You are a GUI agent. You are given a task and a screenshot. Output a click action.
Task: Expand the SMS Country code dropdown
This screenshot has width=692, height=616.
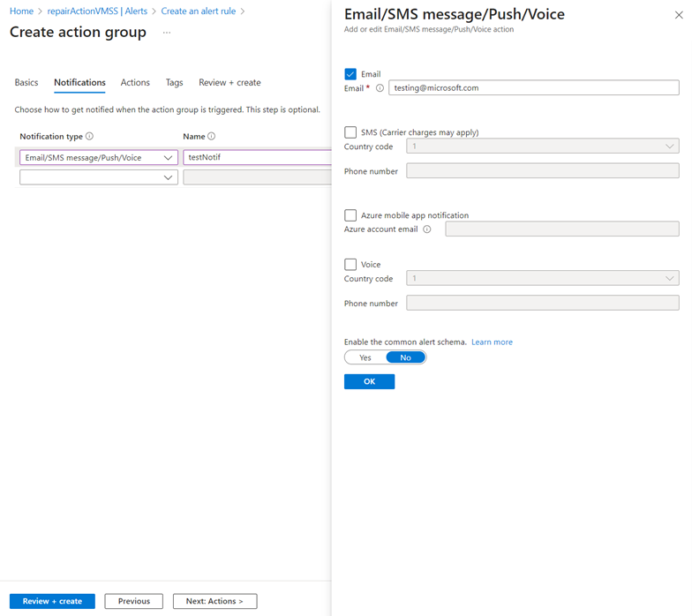coord(542,146)
